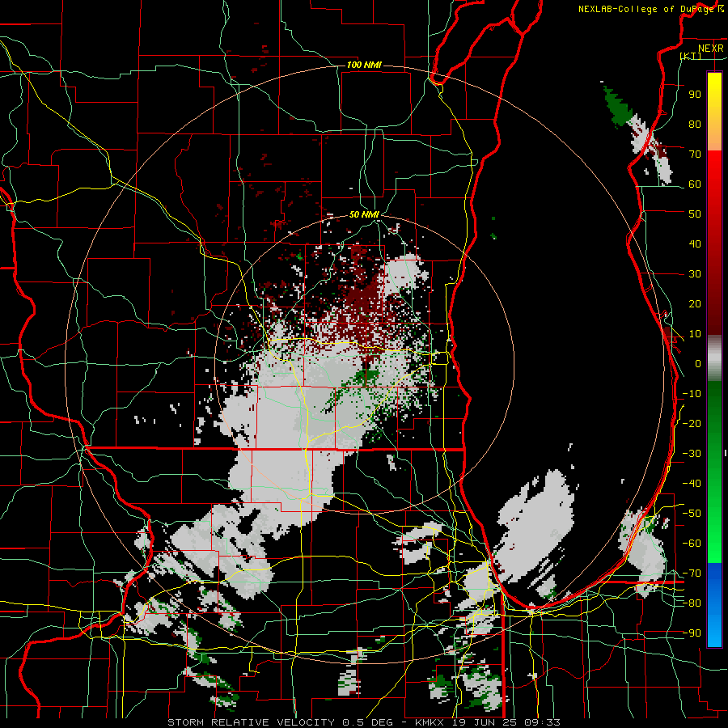
Task: Click the blue bottom segment of color bar
Action: pyautogui.click(x=714, y=605)
